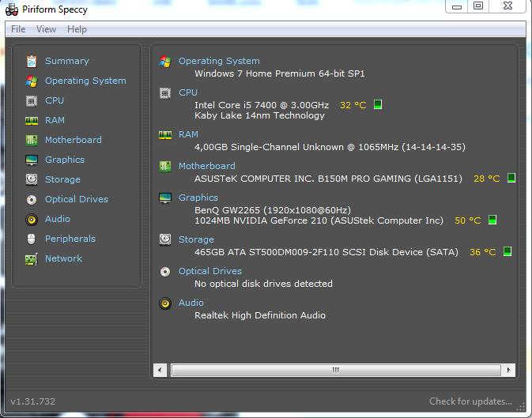
Task: Click the text Intel Core i5 7400 @ 3.00GHz
Action: coord(262,105)
